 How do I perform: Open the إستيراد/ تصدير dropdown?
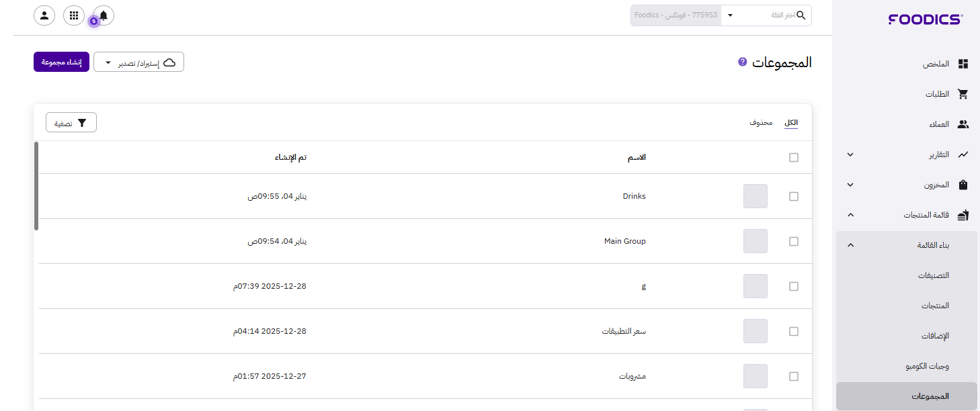[138, 62]
